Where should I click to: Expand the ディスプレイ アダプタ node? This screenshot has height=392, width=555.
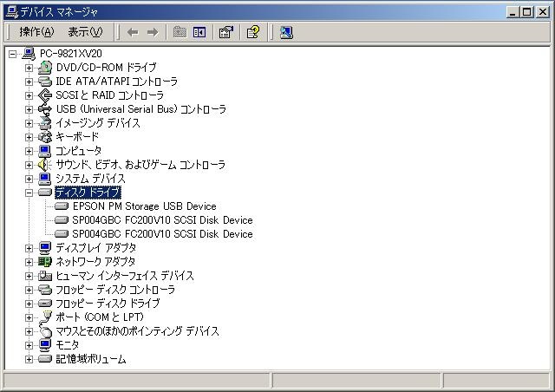click(x=29, y=248)
